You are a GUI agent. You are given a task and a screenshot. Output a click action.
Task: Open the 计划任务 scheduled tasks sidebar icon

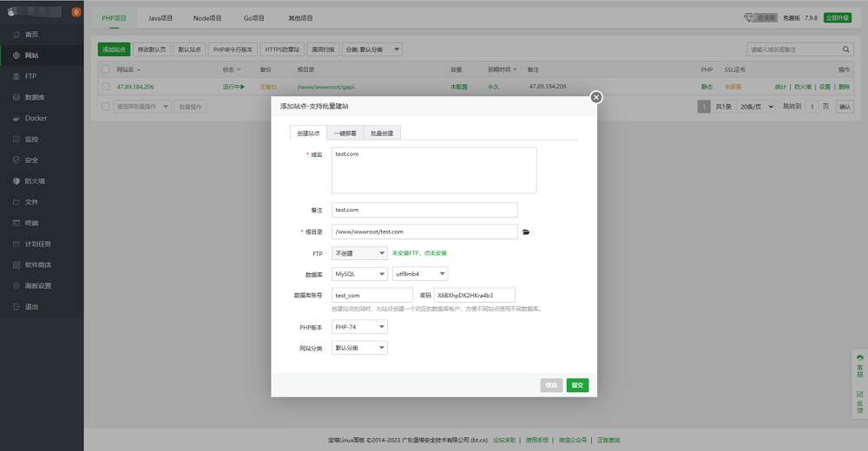16,244
